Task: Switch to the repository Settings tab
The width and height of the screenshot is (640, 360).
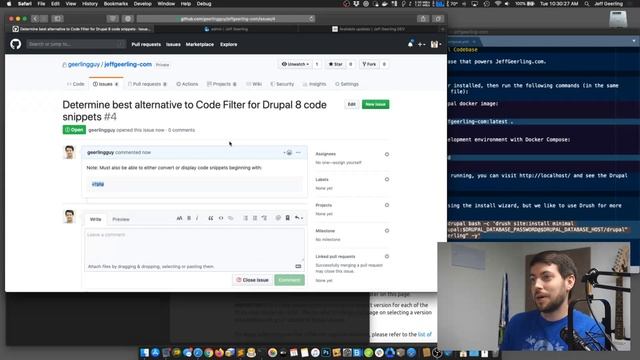Action: pos(347,84)
